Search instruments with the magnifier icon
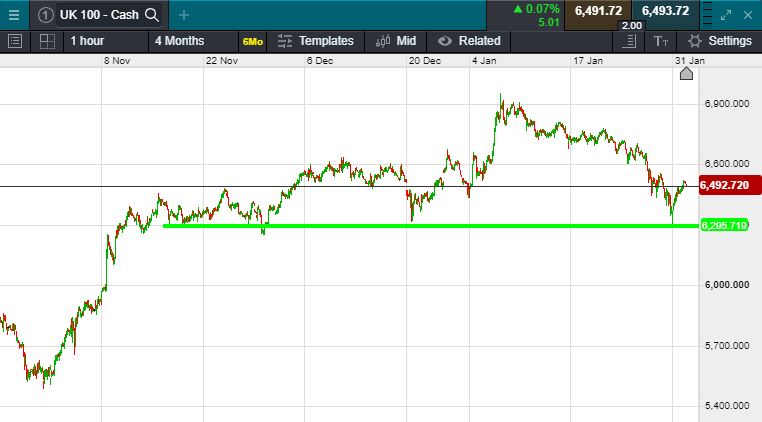762x422 pixels. coord(152,15)
